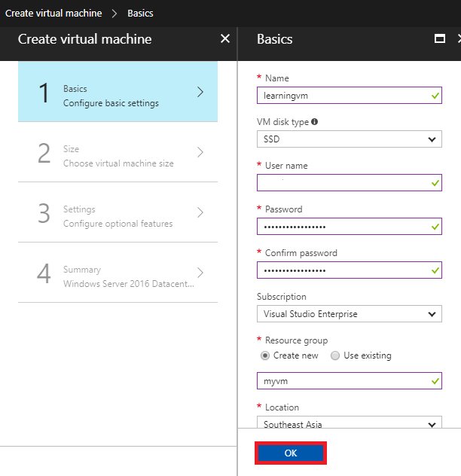Click the Name field containing learningvm

click(x=343, y=96)
